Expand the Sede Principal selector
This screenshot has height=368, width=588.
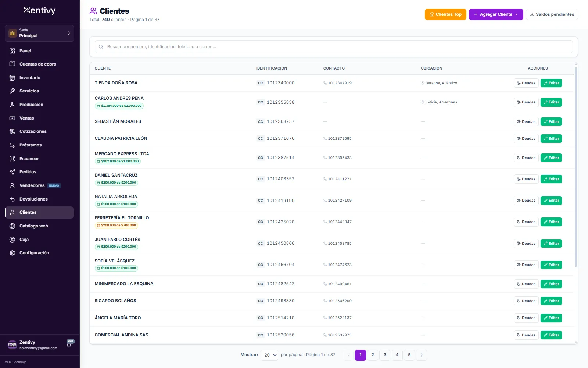tap(39, 33)
